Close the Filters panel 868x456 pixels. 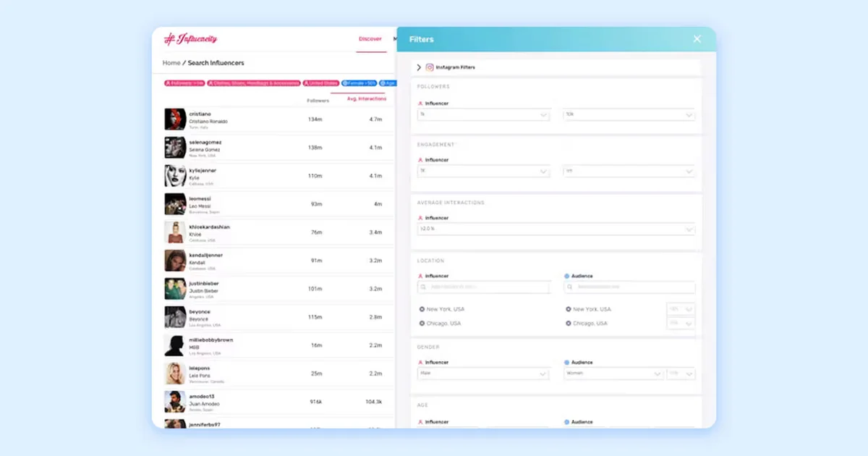tap(697, 38)
